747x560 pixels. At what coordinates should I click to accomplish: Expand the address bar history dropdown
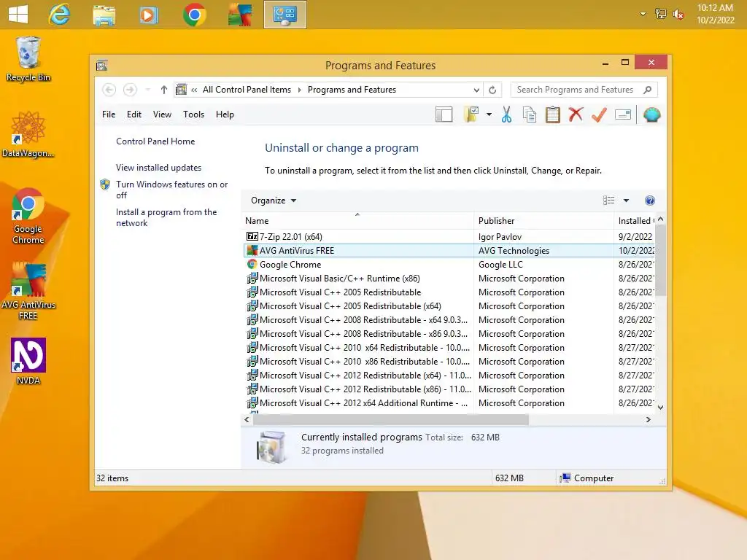(476, 90)
